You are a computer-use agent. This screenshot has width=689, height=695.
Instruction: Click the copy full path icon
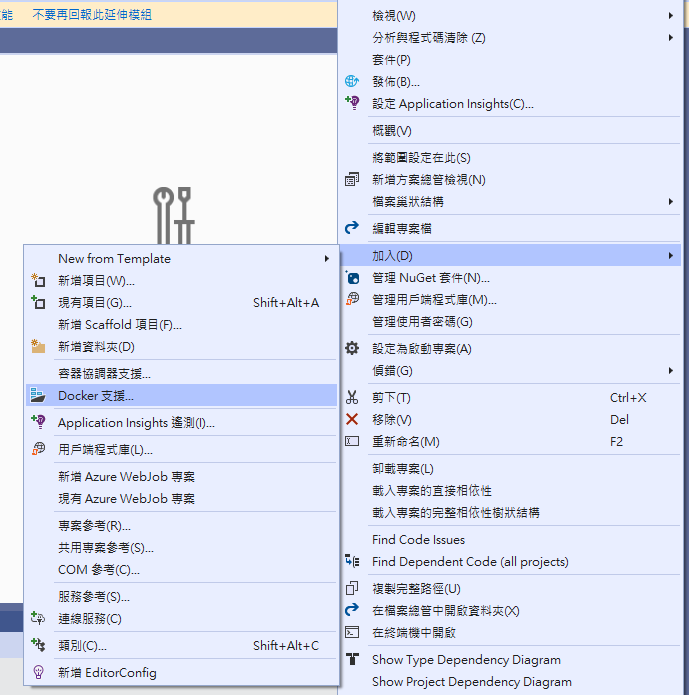[352, 588]
